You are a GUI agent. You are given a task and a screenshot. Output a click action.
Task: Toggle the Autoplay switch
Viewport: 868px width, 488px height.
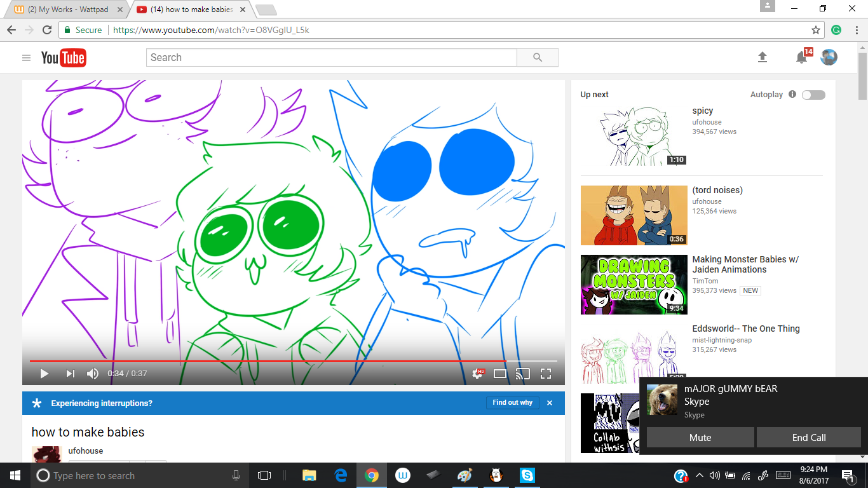813,95
